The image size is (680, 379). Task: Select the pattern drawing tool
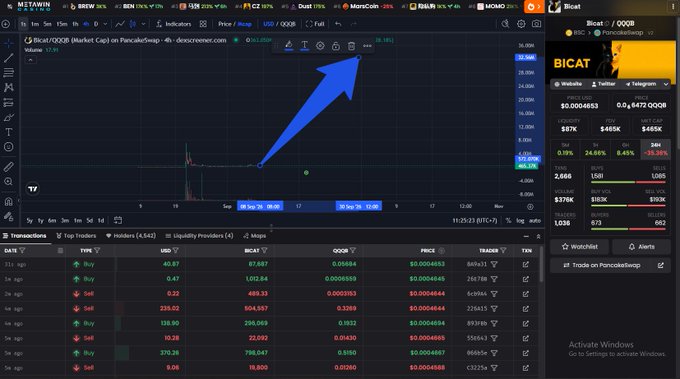pyautogui.click(x=8, y=88)
